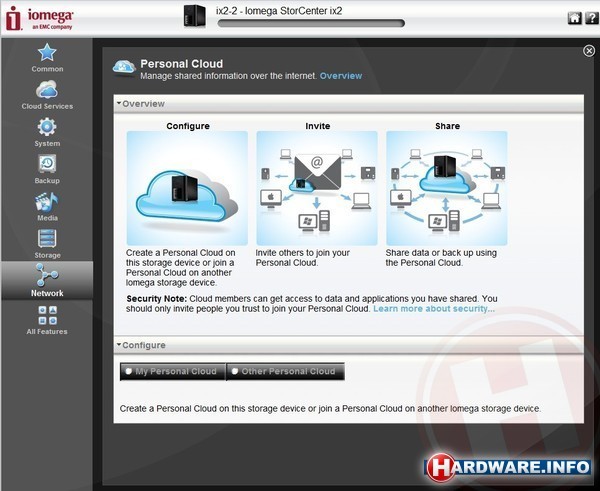Open Help question mark icon
This screenshot has width=600, height=491.
(592, 18)
